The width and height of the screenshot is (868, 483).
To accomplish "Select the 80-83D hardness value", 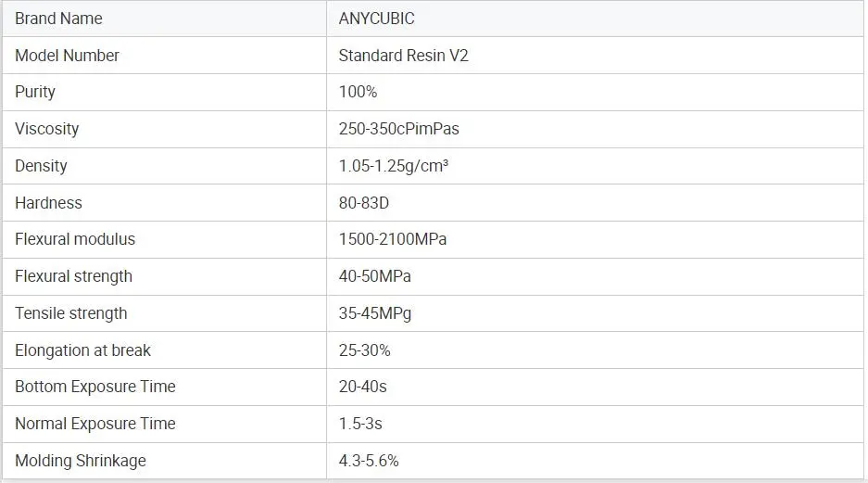I will point(364,203).
